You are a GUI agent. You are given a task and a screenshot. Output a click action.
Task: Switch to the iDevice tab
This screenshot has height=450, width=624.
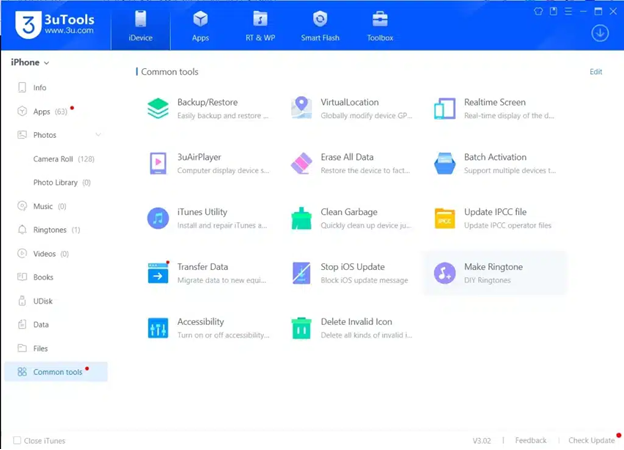(140, 26)
